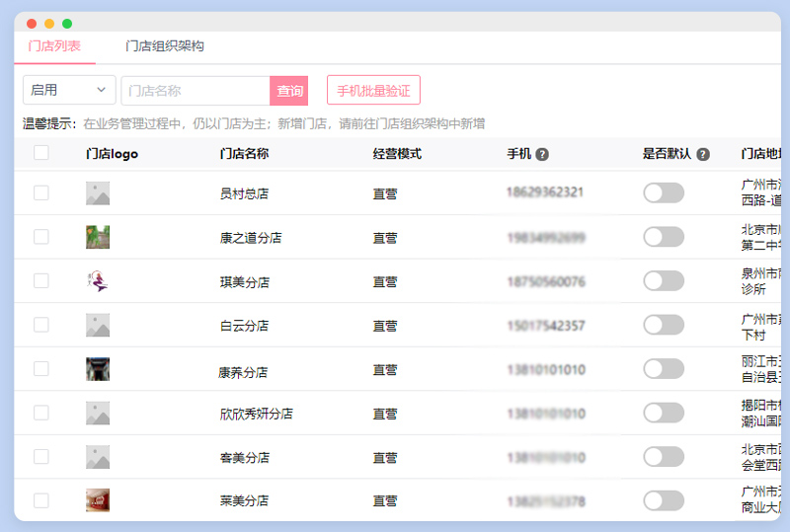Check the checkbox for 莱美分店 row
Screen dimensions: 790x532
(41, 500)
